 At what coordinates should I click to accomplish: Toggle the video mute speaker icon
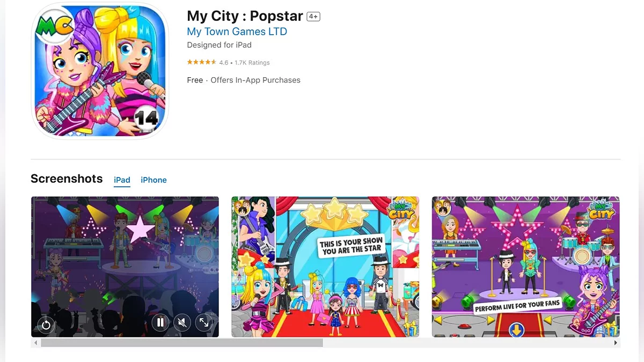pyautogui.click(x=182, y=322)
